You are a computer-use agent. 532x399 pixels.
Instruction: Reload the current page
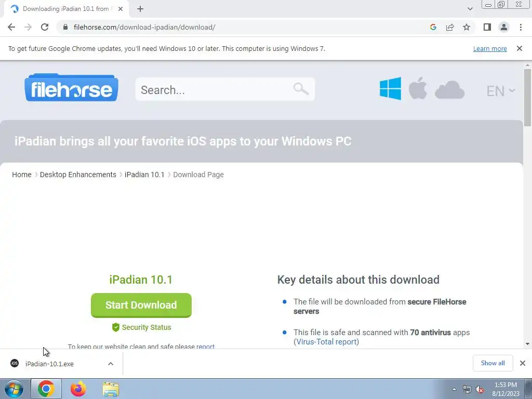coord(45,27)
